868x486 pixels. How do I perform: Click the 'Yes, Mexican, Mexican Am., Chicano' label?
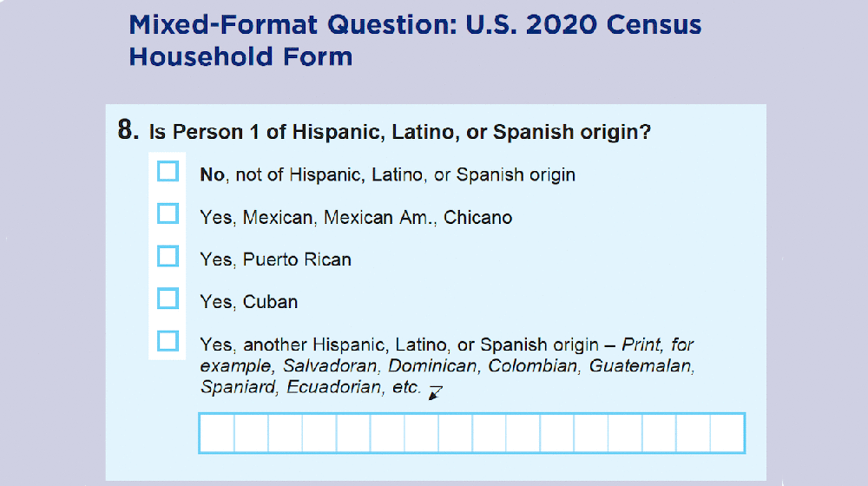pyautogui.click(x=356, y=218)
